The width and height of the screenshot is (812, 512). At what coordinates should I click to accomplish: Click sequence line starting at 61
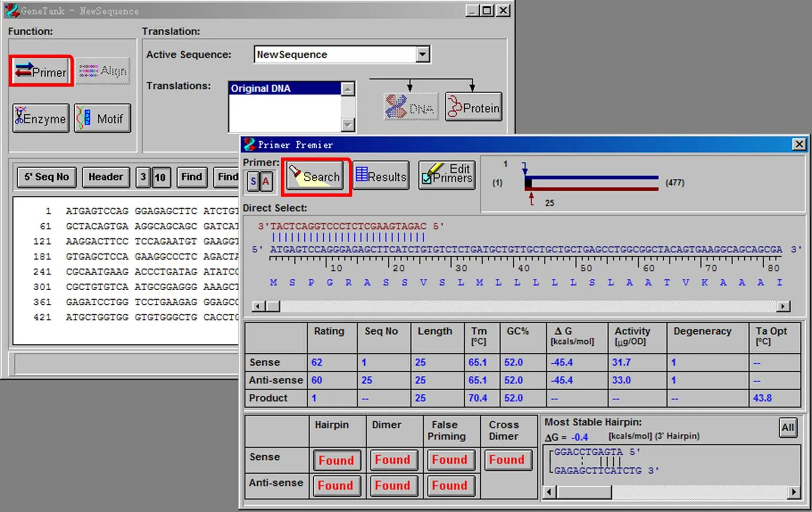[139, 227]
